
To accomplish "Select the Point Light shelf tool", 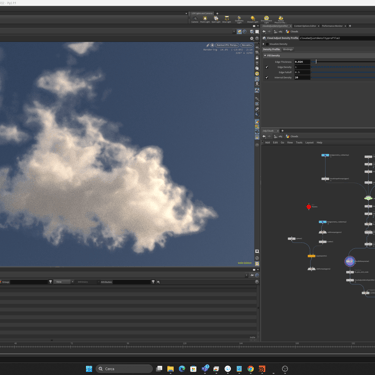I will pos(205,20).
